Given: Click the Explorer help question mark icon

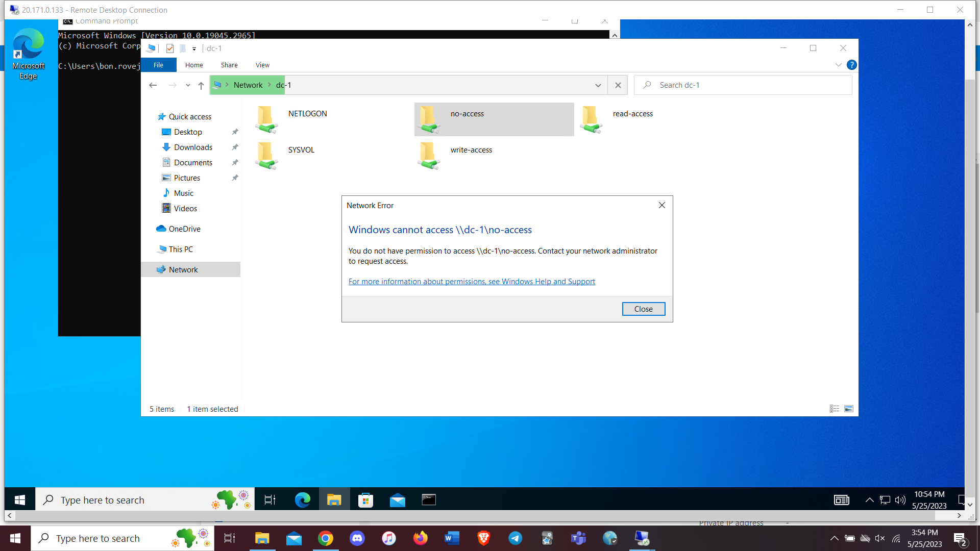Looking at the screenshot, I should click(851, 65).
